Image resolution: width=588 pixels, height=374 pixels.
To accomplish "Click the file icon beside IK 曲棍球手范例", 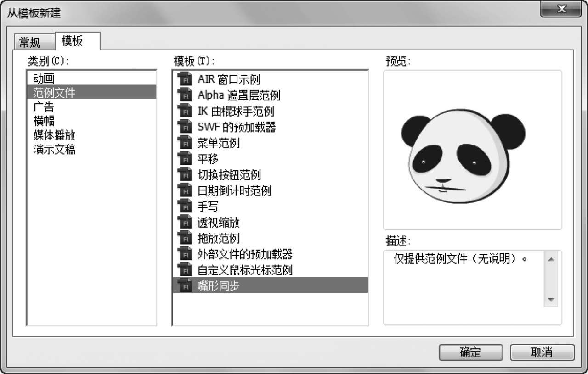I will pyautogui.click(x=184, y=111).
